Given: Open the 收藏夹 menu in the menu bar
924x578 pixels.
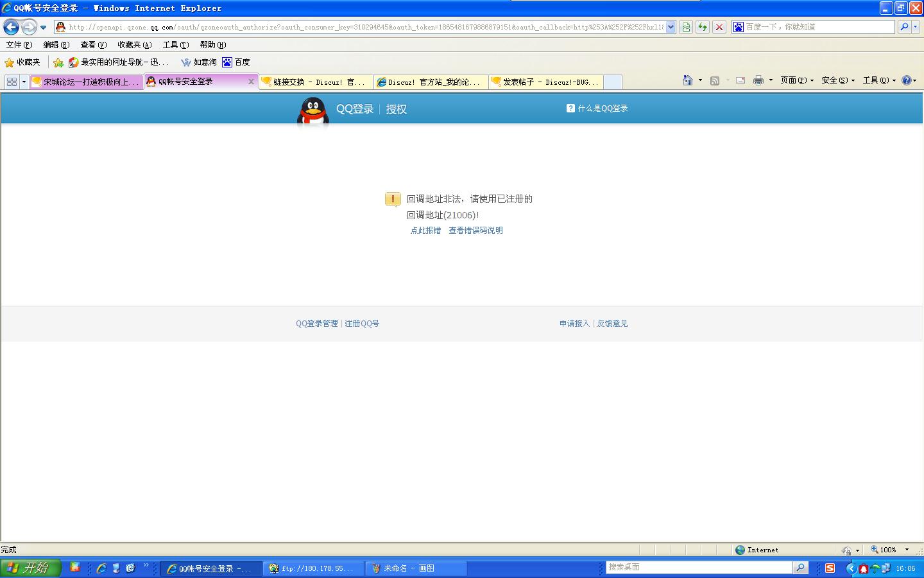Looking at the screenshot, I should pos(134,45).
